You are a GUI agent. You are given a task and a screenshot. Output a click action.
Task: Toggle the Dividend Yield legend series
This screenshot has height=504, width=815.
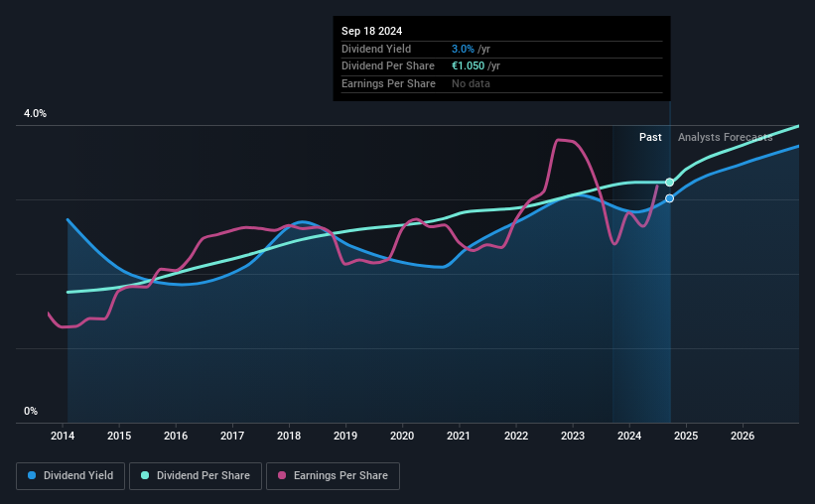click(70, 475)
